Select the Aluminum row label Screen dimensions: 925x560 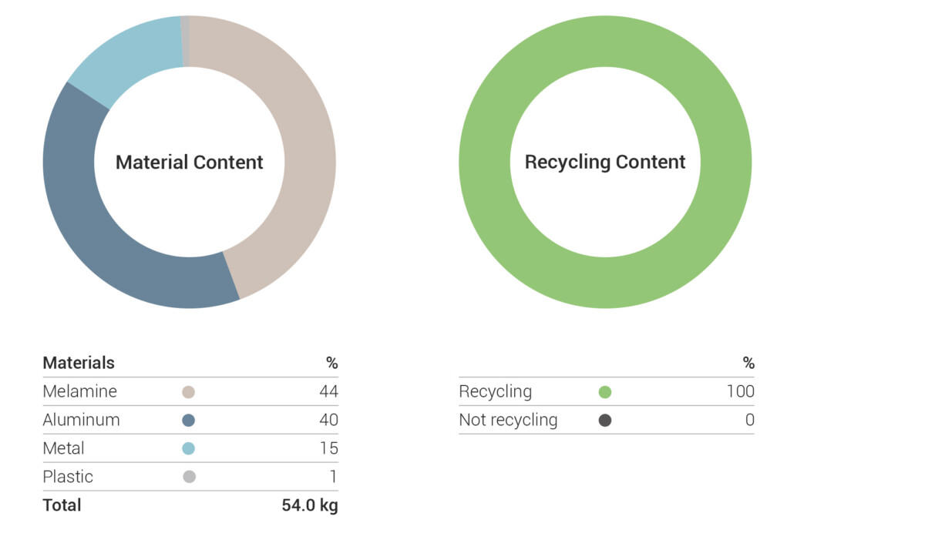[82, 420]
